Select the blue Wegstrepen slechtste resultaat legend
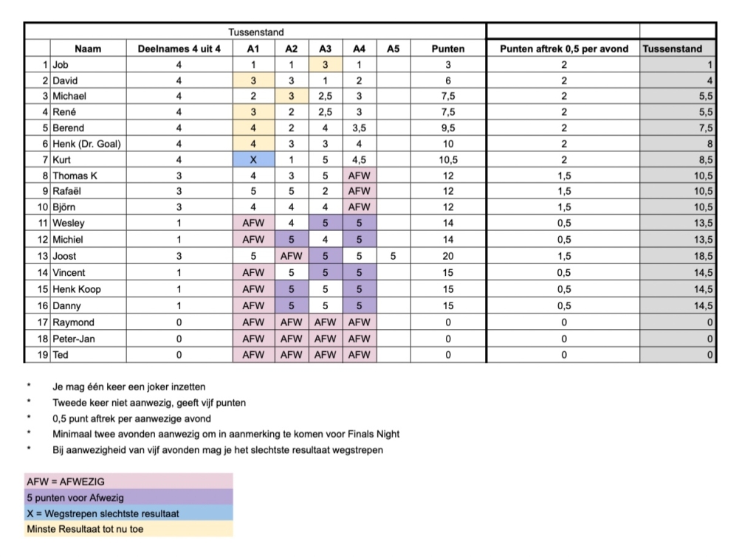The height and width of the screenshot is (557, 756). pyautogui.click(x=128, y=513)
